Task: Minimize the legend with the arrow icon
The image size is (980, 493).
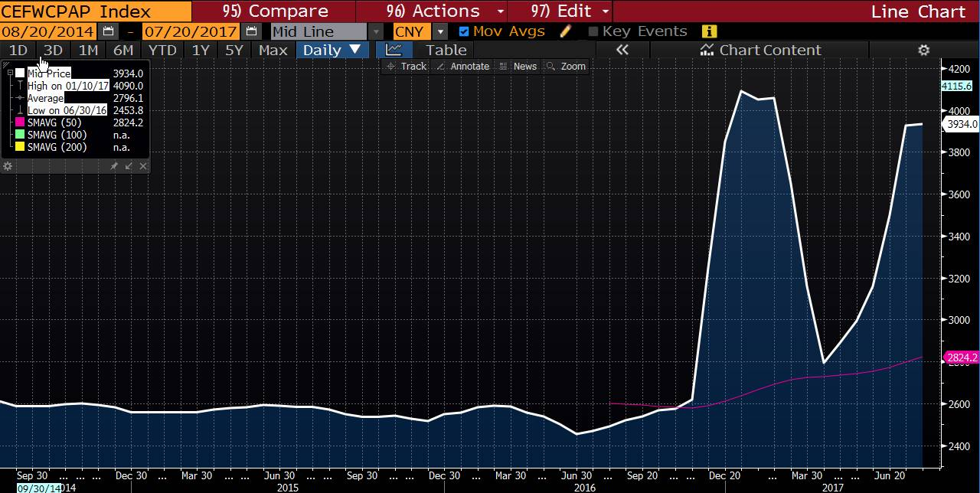Action: (129, 166)
